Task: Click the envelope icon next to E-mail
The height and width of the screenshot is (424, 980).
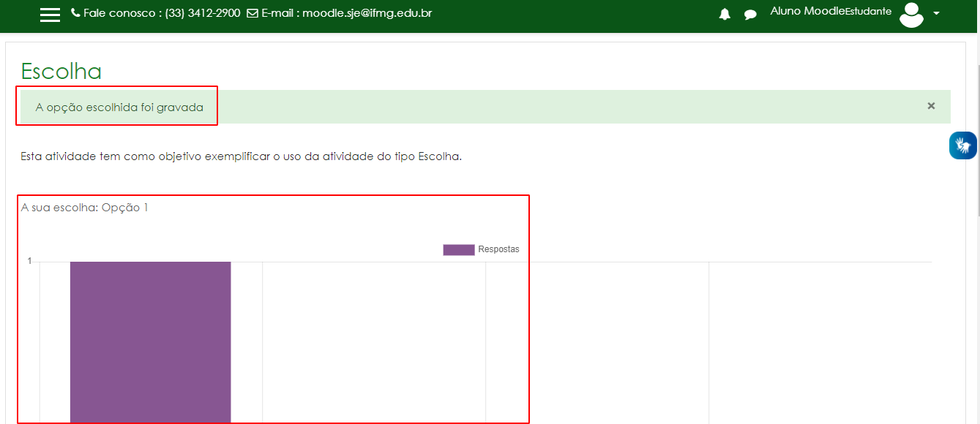Action: (252, 12)
